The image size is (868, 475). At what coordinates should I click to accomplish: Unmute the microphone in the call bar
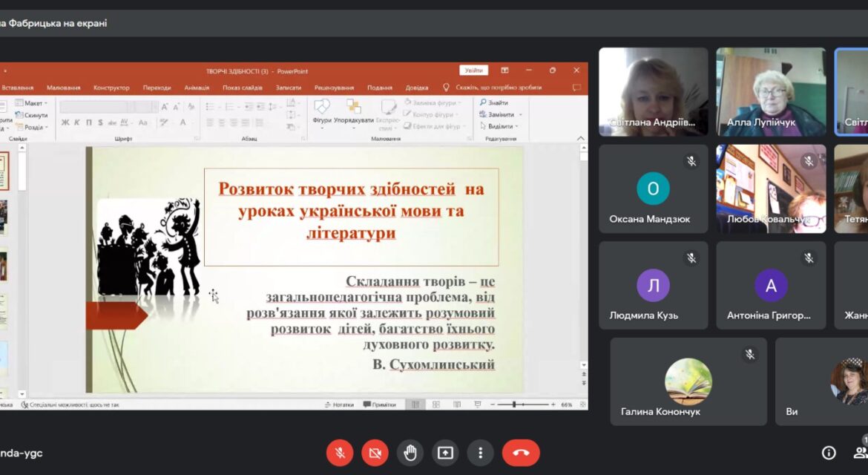point(340,453)
